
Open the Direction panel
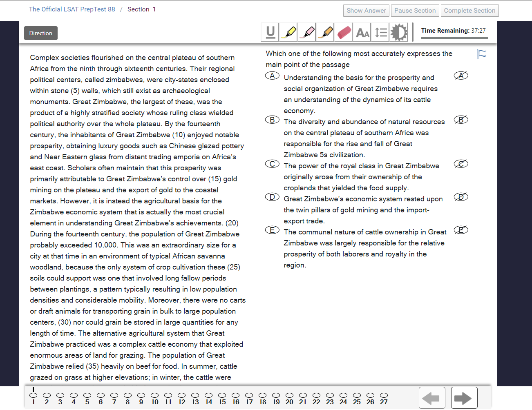[40, 33]
